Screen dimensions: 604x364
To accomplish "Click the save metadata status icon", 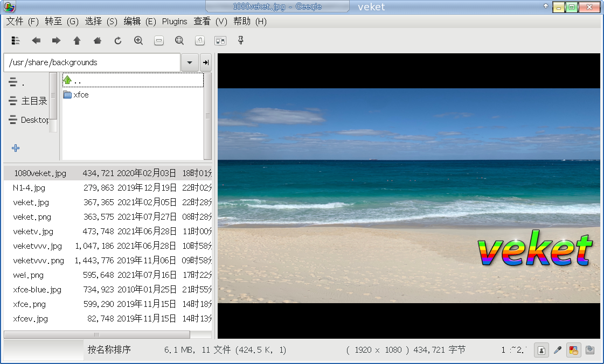I will (590, 350).
